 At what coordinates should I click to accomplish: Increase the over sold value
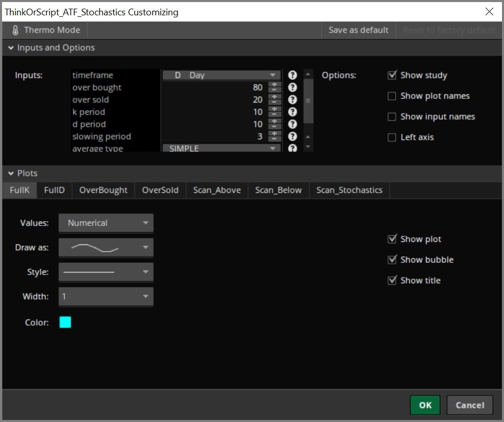(x=274, y=97)
